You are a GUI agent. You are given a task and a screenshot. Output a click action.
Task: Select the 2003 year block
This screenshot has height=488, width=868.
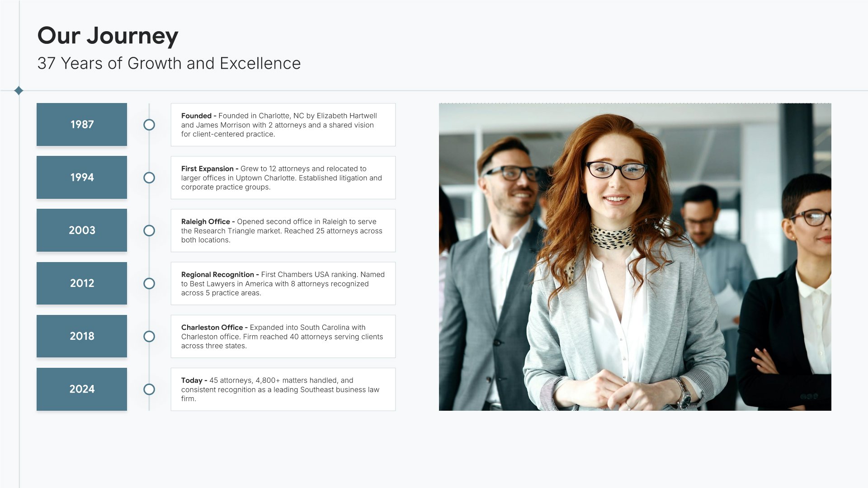(x=82, y=230)
